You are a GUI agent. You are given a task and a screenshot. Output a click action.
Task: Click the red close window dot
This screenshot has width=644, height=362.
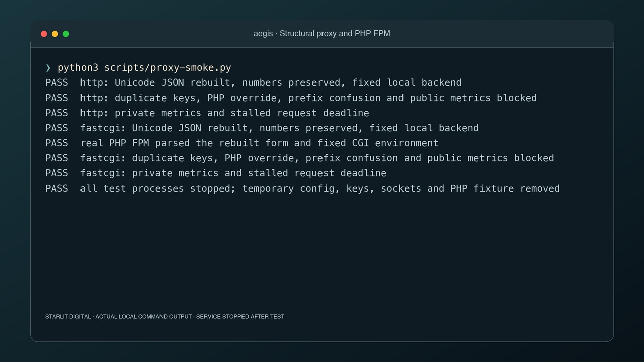[x=44, y=34]
